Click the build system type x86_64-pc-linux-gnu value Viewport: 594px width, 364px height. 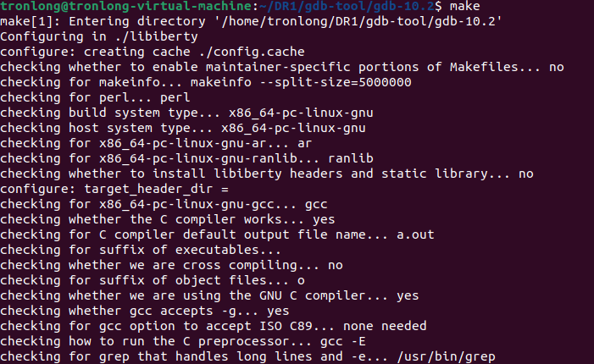pos(297,112)
